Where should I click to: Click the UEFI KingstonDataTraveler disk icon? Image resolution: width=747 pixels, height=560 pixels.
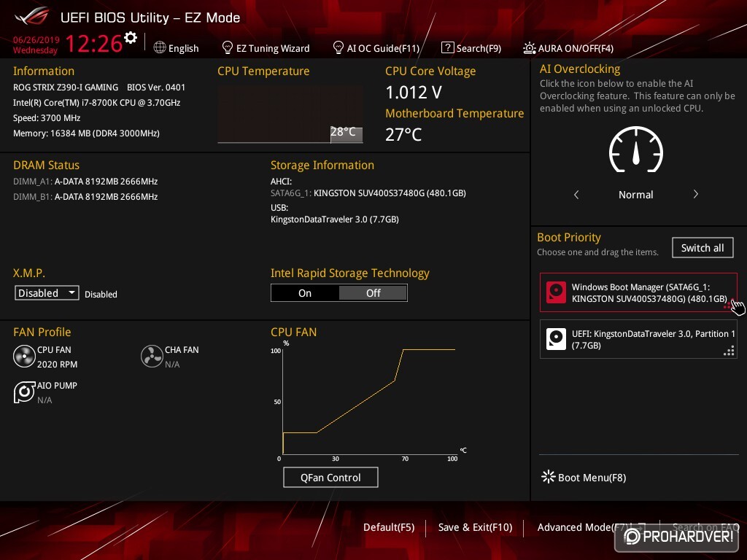(556, 339)
